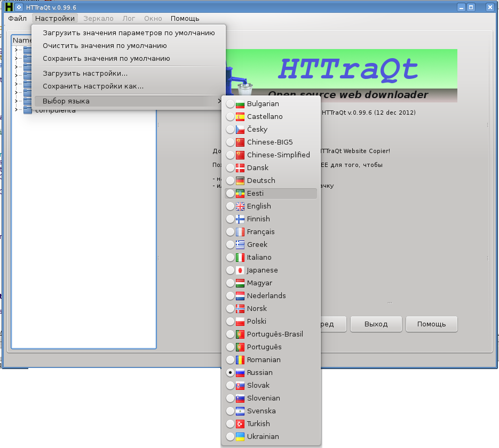This screenshot has height=448, width=499.
Task: Click the Name column header
Action: click(22, 41)
